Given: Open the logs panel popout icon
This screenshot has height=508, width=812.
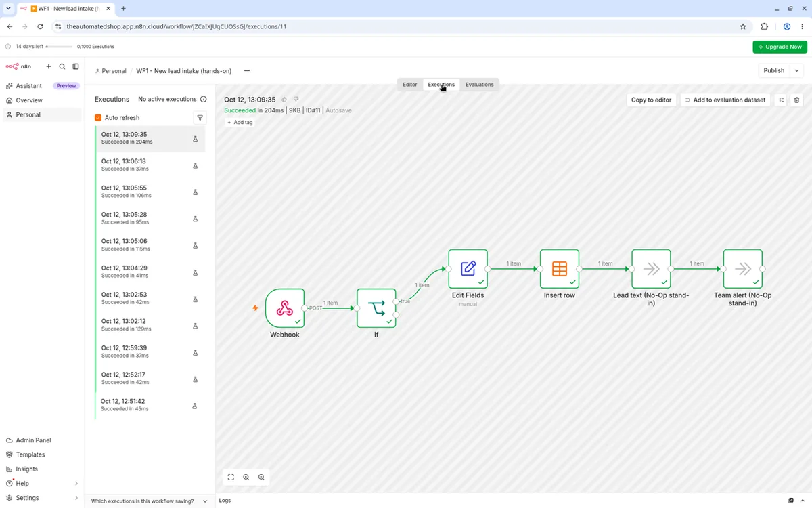Looking at the screenshot, I should [x=791, y=501].
